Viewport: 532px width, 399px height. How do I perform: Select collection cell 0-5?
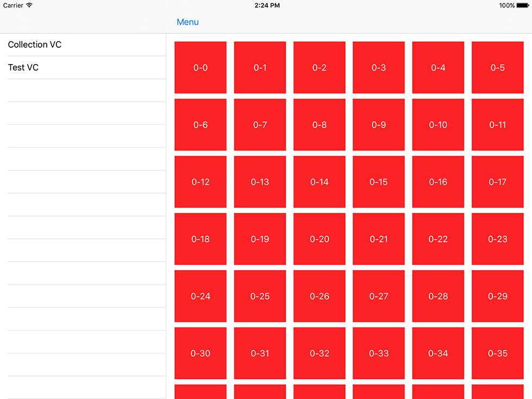(x=498, y=67)
